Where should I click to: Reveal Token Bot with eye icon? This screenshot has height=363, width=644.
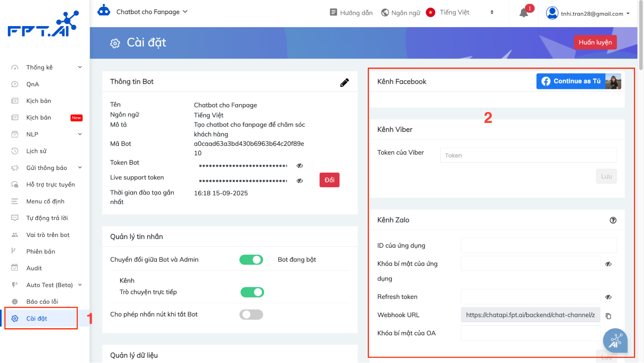tap(300, 166)
